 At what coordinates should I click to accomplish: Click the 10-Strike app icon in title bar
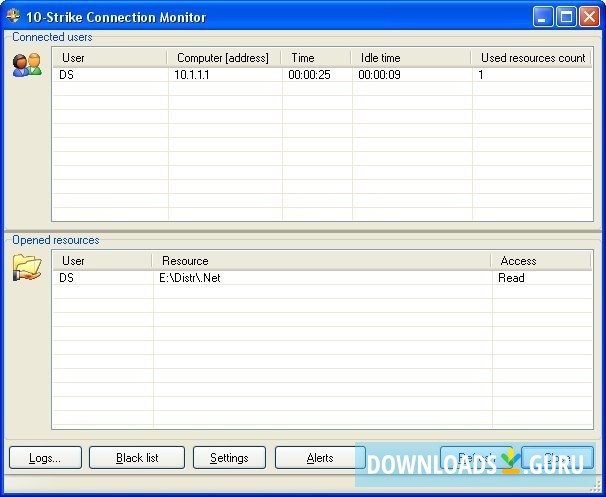(14, 16)
